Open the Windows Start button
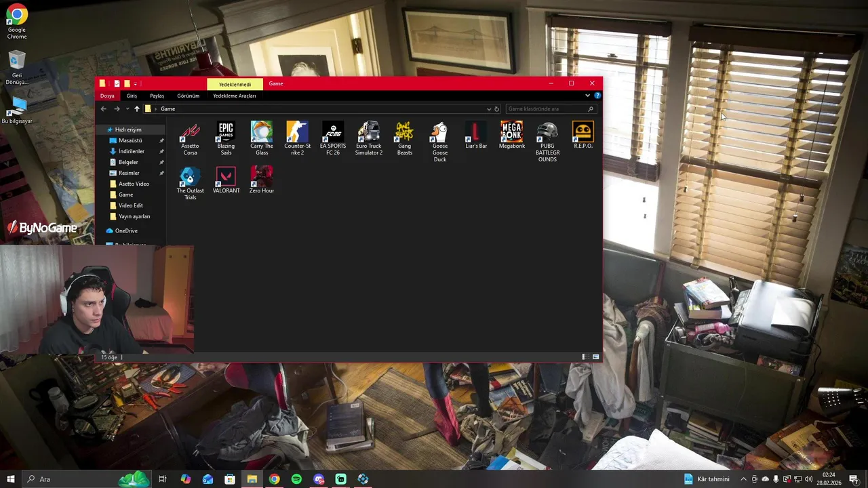The image size is (868, 488). [10, 479]
